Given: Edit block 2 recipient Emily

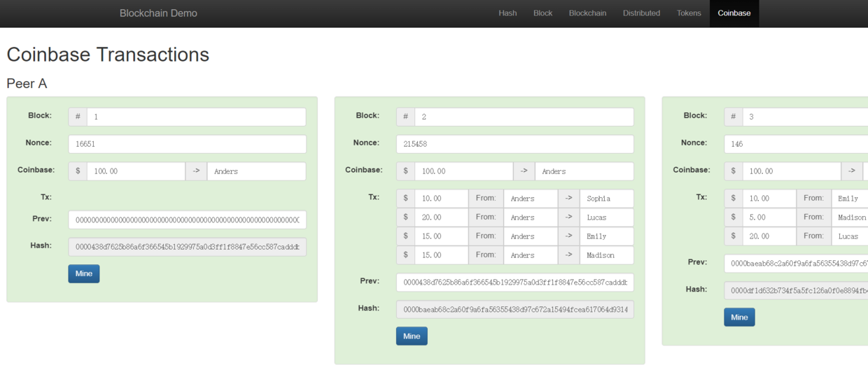Looking at the screenshot, I should click(607, 236).
